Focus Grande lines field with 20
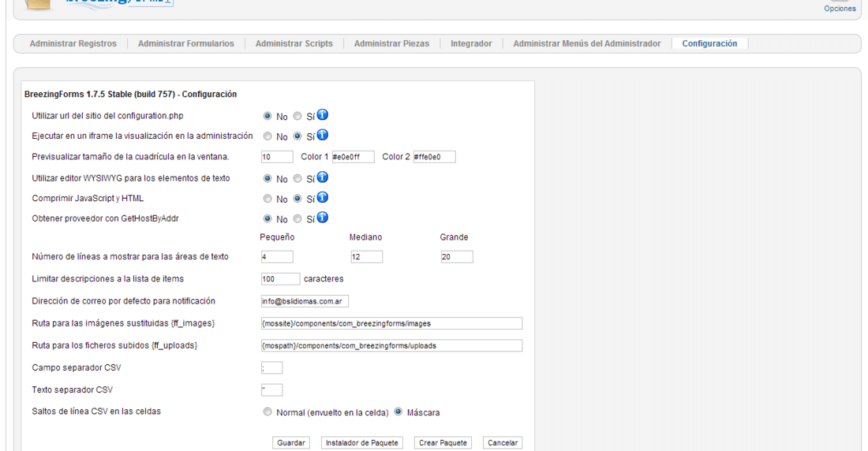Screen dimensions: 868x451 457,257
